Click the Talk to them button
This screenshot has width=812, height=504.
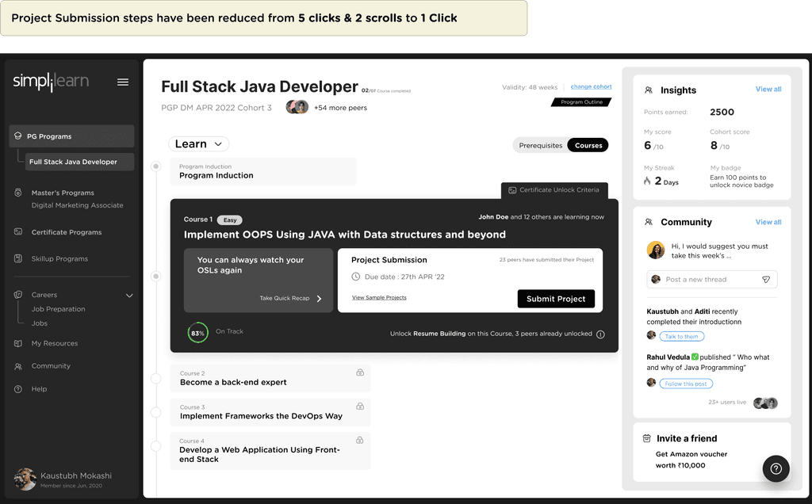[x=681, y=336]
